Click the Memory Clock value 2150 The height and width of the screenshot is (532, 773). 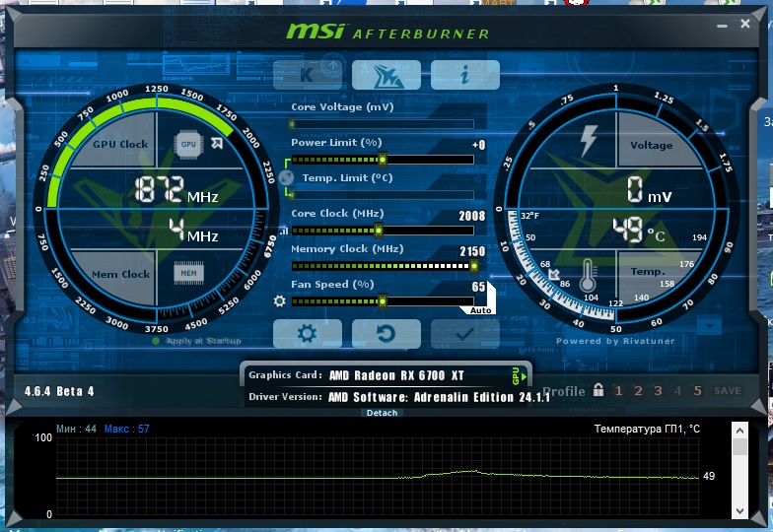point(472,251)
